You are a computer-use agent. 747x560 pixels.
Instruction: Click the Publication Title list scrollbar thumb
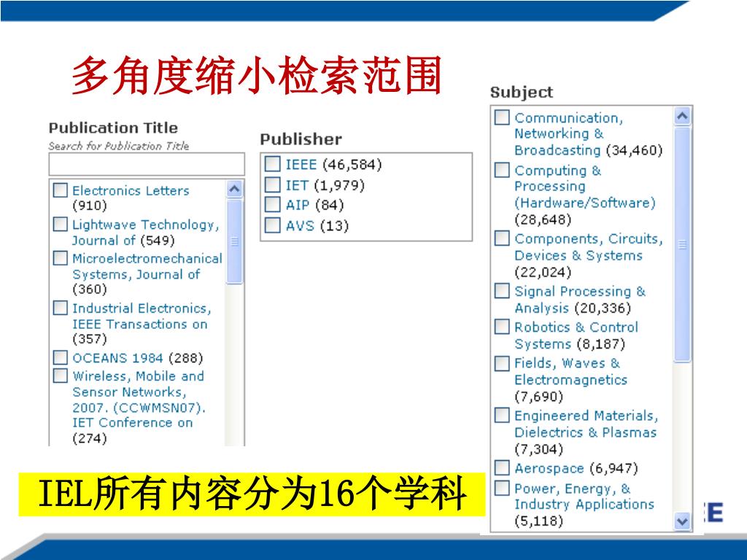pos(234,241)
